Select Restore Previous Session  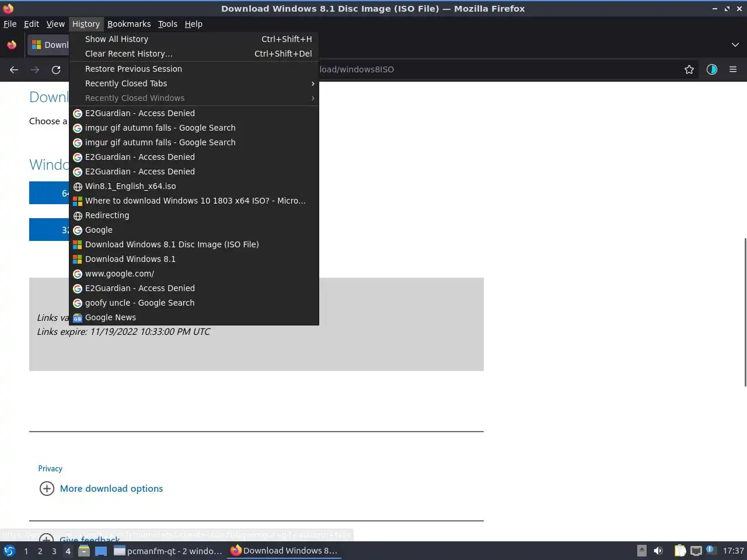194,69
